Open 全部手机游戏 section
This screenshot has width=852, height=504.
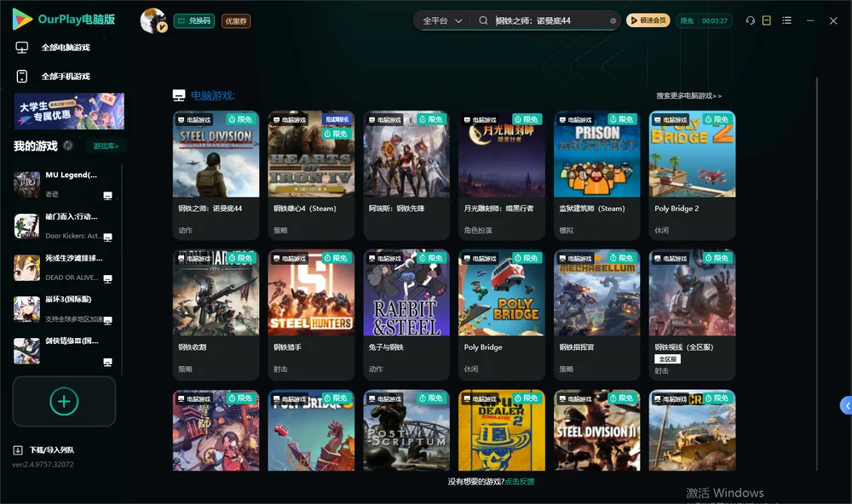[66, 77]
